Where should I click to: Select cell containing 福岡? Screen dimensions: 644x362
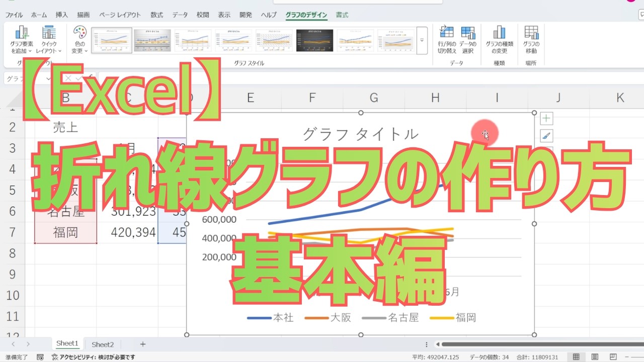pyautogui.click(x=66, y=232)
